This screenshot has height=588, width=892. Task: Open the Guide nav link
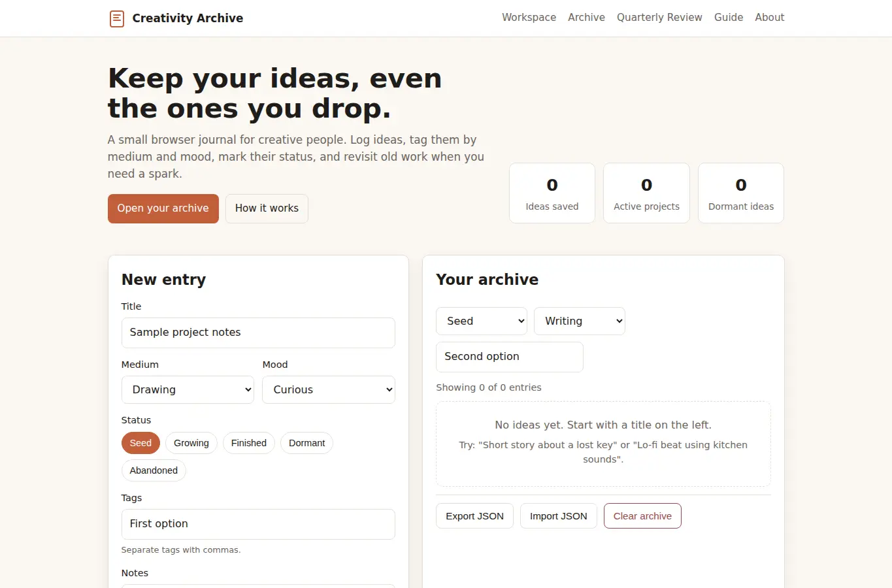pyautogui.click(x=729, y=18)
